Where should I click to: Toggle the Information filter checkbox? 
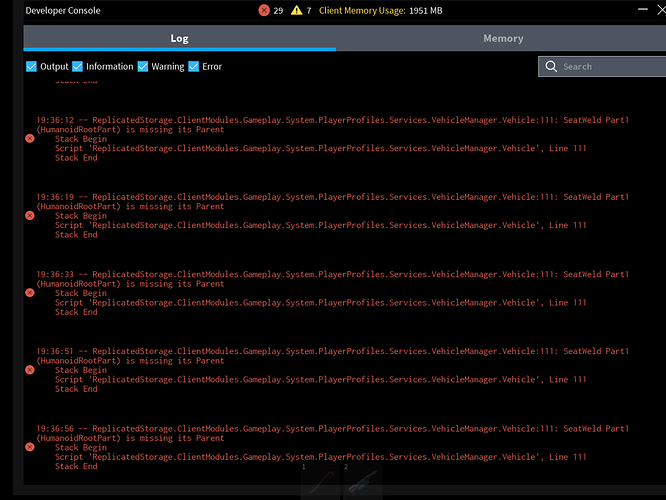pos(78,67)
